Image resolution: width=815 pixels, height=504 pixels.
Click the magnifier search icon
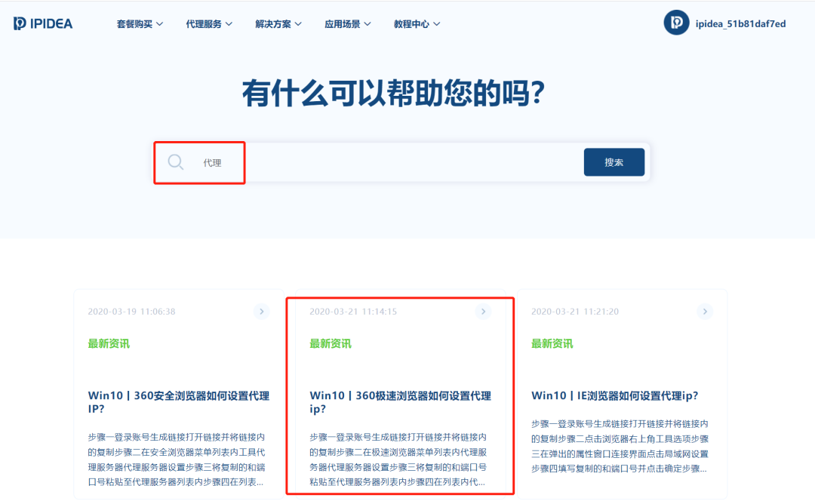(176, 162)
